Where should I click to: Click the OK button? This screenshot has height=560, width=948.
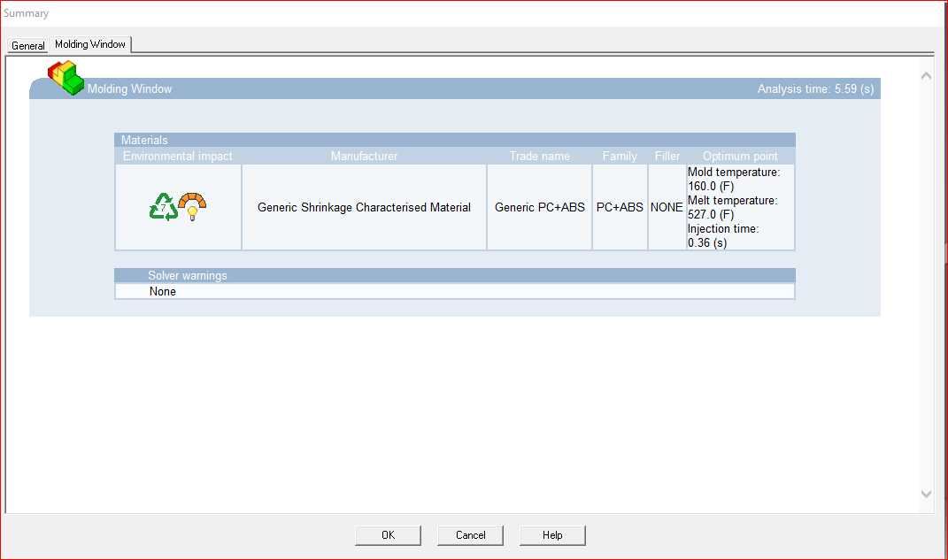(x=389, y=535)
